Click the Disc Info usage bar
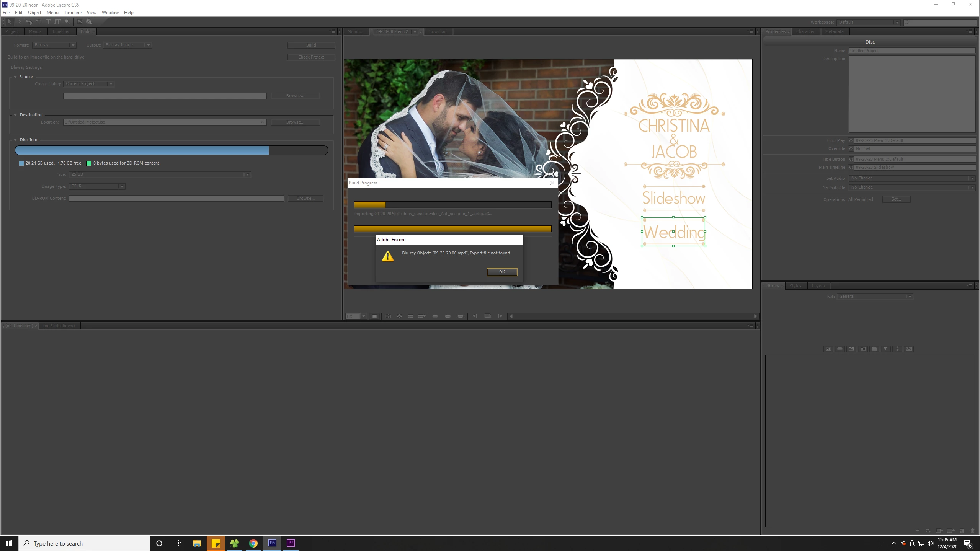 click(171, 150)
